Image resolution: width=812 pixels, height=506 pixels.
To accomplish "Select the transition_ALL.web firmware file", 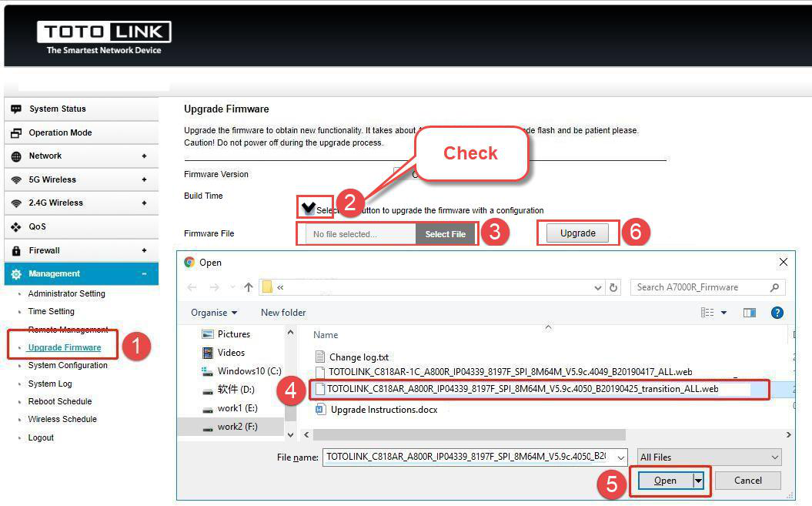I will coord(523,390).
